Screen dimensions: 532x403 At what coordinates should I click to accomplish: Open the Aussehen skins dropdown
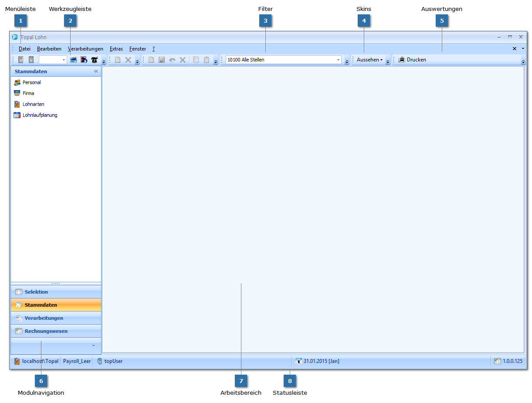369,60
